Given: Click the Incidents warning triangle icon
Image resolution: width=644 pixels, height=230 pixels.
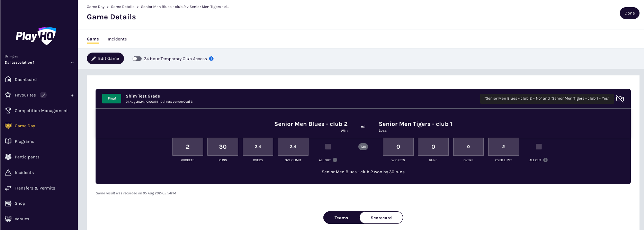Looking at the screenshot, I should click(x=8, y=172).
